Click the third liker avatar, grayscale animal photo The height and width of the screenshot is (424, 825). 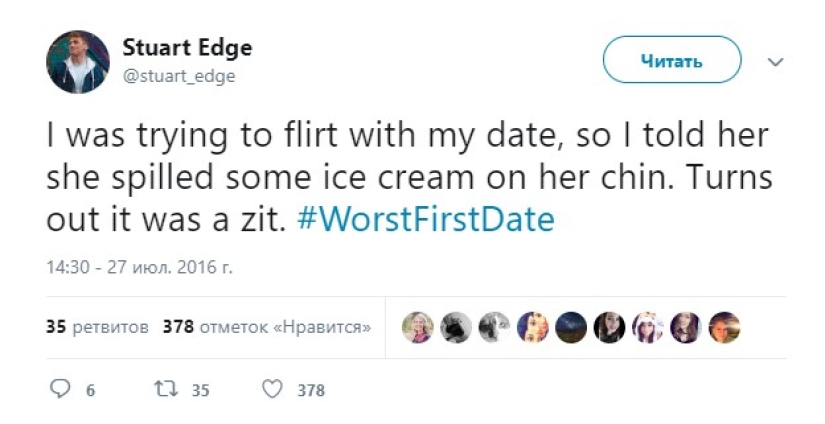[x=494, y=327]
